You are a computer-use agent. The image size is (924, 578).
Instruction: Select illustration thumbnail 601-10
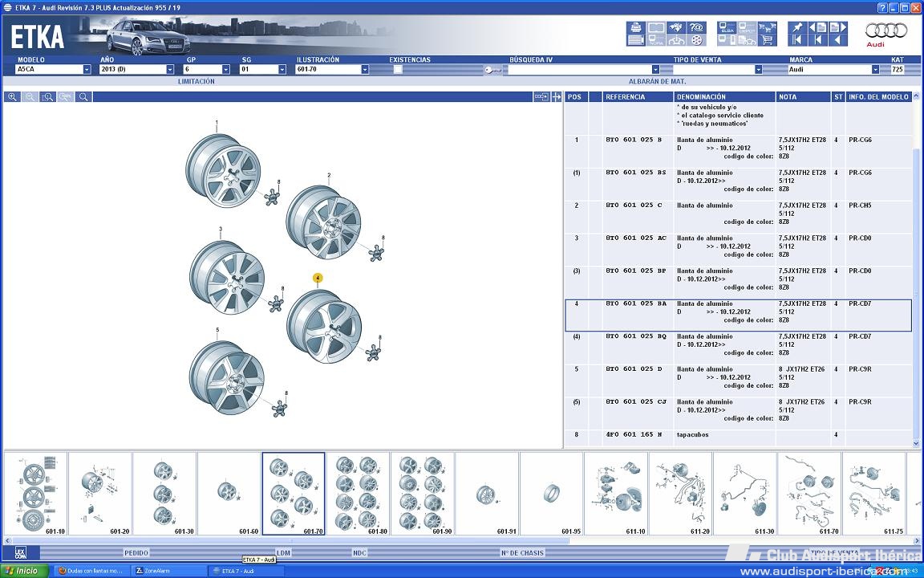point(35,494)
